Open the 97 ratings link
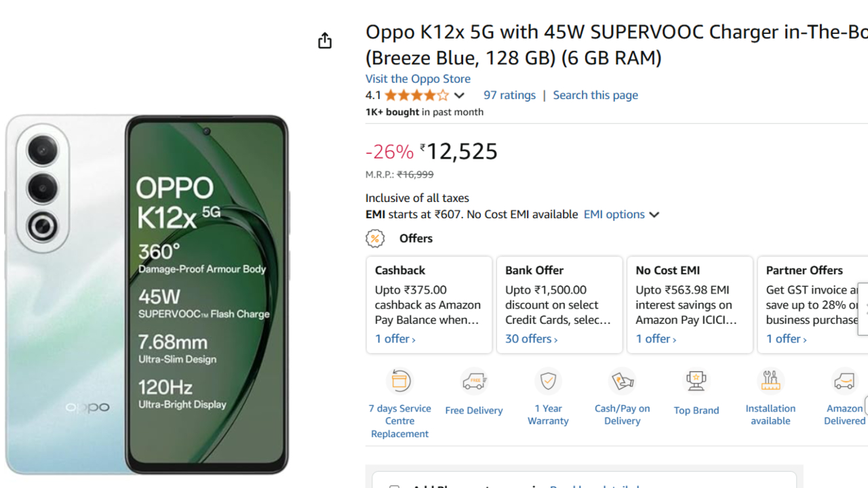The height and width of the screenshot is (488, 868). tap(509, 95)
